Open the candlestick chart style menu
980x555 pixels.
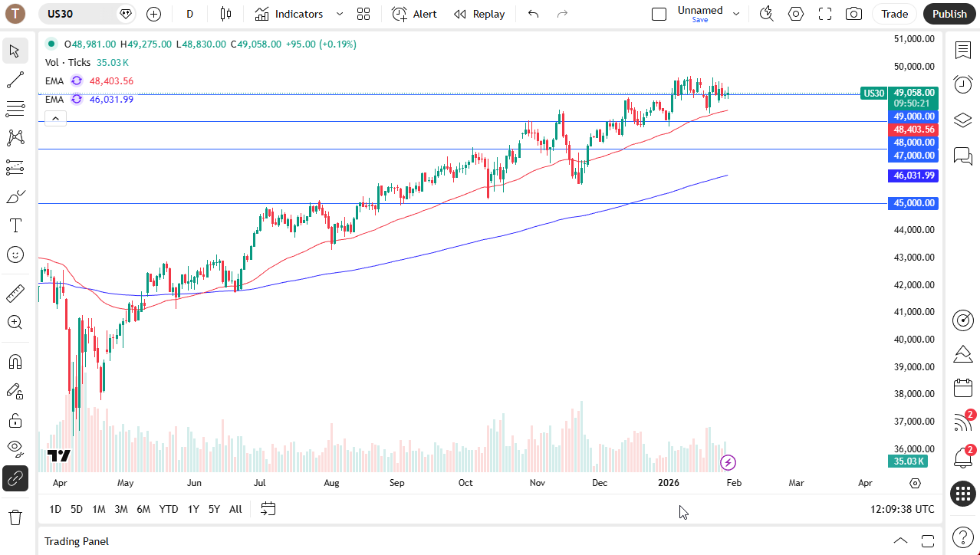[x=225, y=14]
